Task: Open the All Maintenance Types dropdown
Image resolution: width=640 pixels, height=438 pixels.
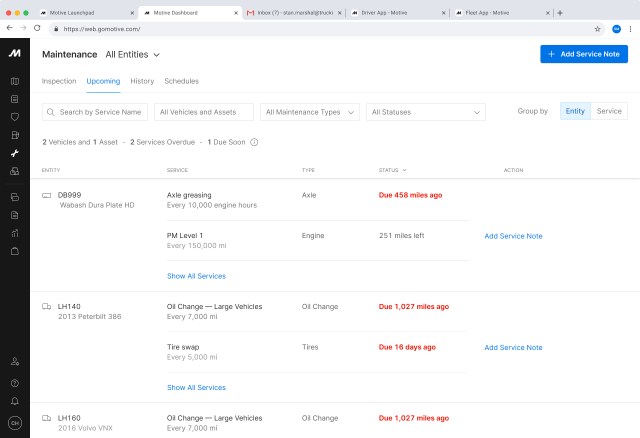Action: [309, 112]
